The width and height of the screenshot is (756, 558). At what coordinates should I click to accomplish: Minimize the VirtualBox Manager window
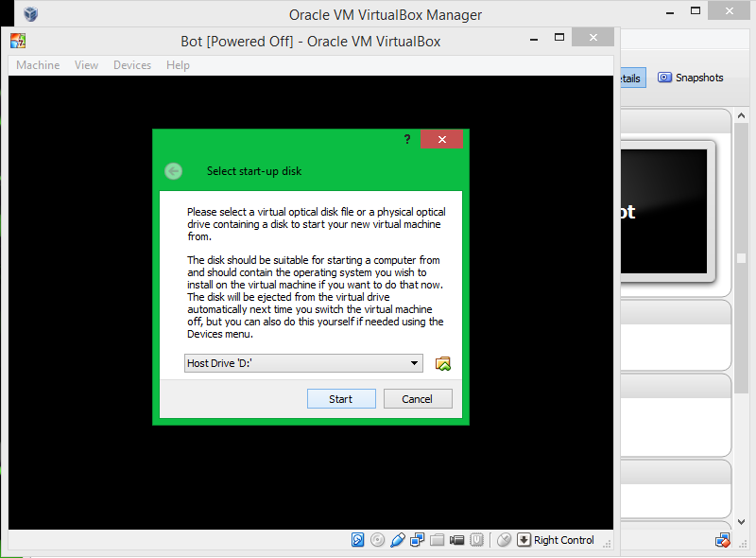[670, 11]
